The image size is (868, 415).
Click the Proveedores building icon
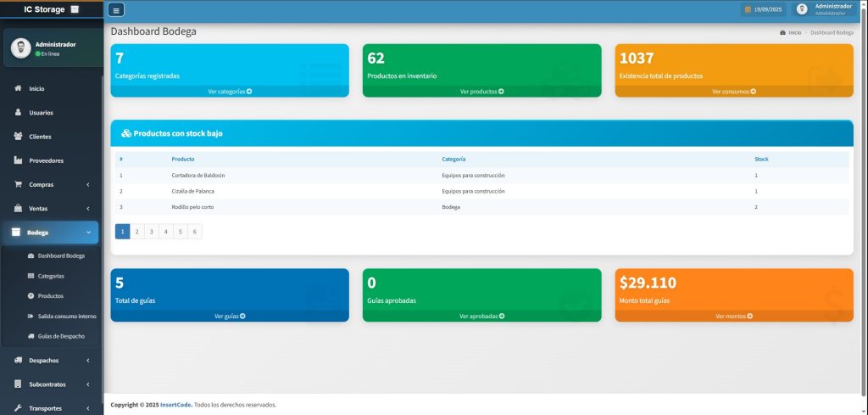coord(18,160)
